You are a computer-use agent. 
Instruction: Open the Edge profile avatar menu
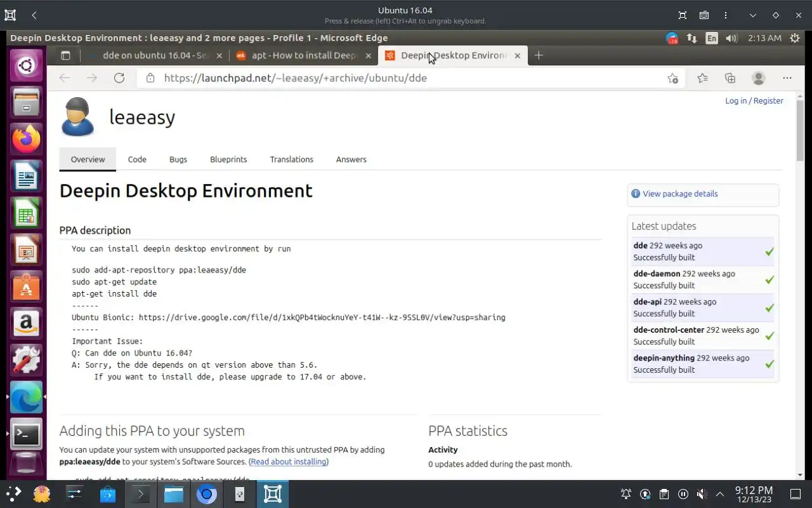tap(758, 78)
